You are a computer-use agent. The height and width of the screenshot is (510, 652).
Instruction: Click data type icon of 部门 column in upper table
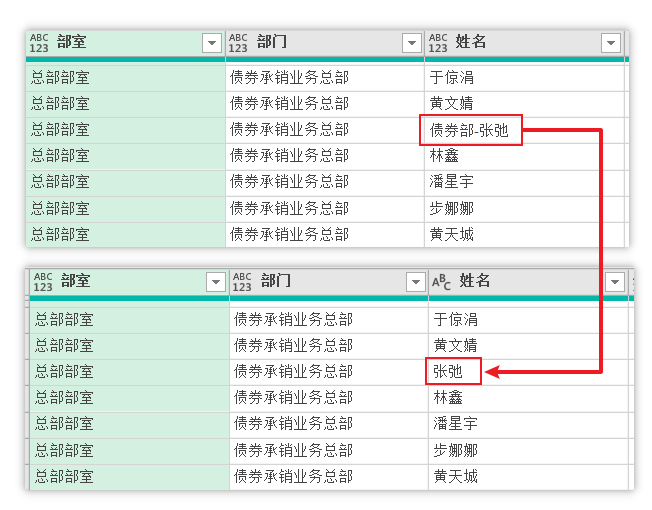[x=238, y=43]
